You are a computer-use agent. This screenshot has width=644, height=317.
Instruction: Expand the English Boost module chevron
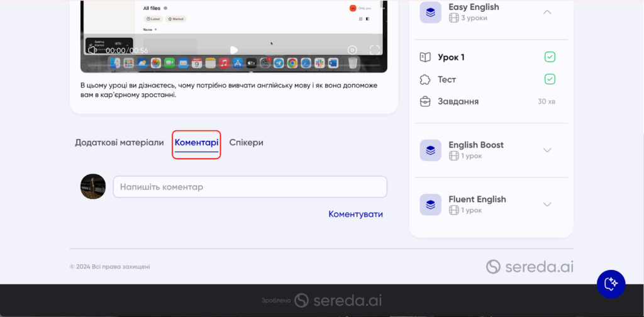547,150
